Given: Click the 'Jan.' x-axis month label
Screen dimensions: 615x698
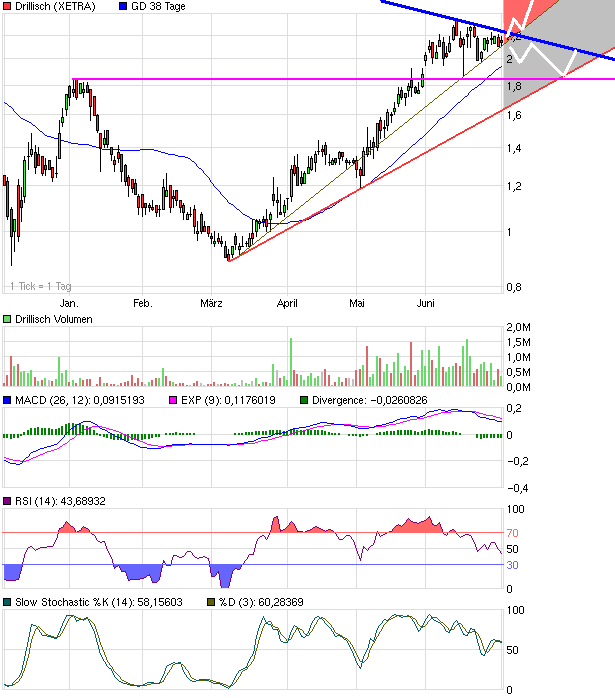Looking at the screenshot, I should pos(69,304).
